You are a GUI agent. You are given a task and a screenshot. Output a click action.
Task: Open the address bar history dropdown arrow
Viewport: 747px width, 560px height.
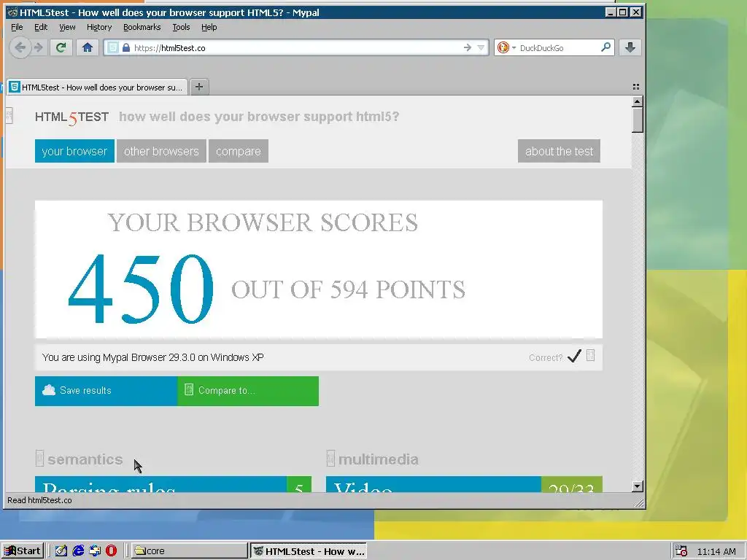[x=481, y=47]
